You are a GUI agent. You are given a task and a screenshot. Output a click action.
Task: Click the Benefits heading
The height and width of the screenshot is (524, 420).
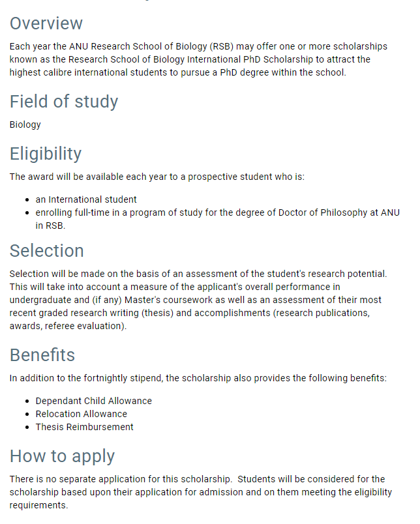click(42, 355)
